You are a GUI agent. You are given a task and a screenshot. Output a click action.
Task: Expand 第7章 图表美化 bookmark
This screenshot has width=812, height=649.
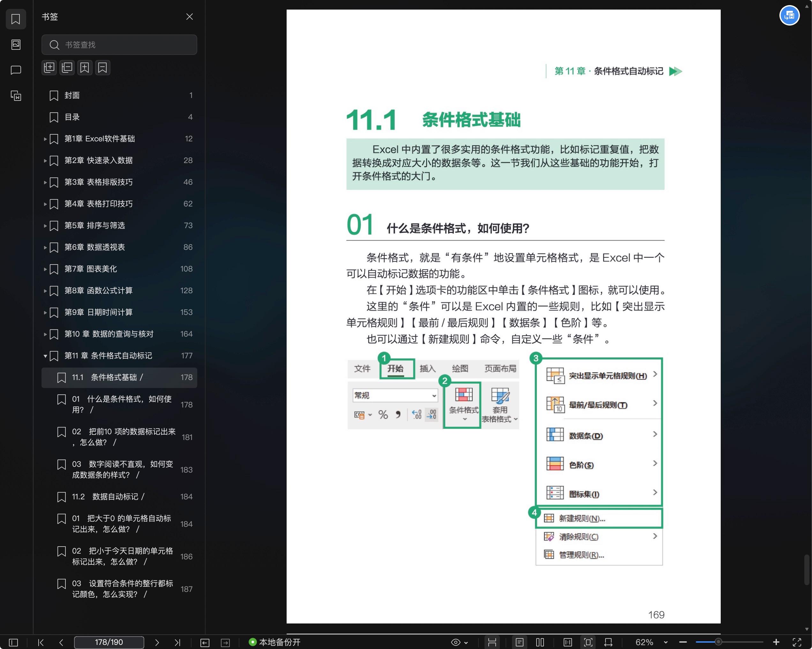(x=45, y=269)
